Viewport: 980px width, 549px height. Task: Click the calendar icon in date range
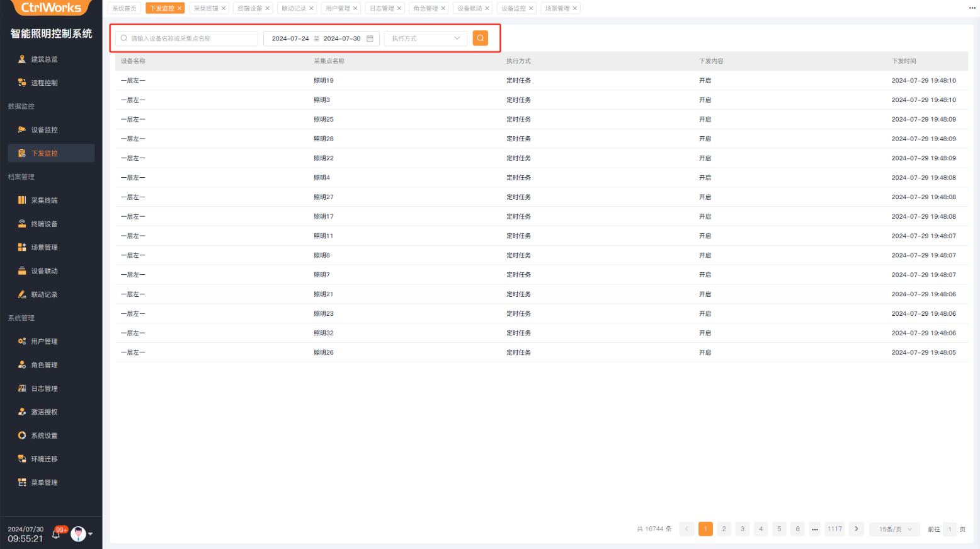coord(370,38)
